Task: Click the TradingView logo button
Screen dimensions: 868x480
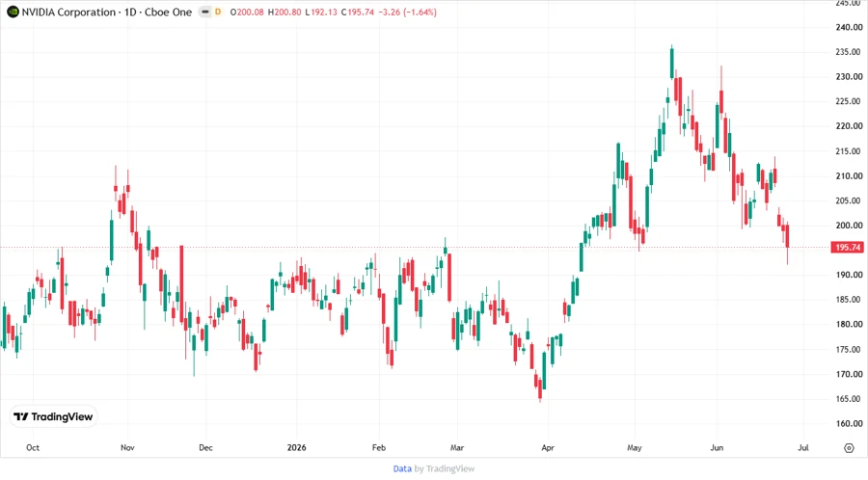Action: coord(54,417)
